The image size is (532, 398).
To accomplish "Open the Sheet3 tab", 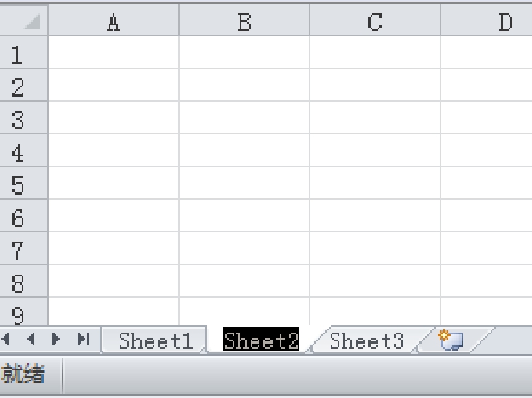I will [x=367, y=341].
